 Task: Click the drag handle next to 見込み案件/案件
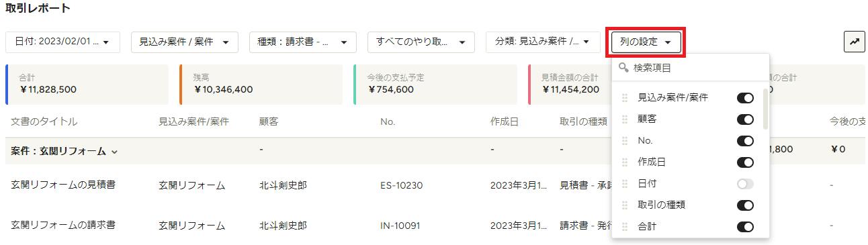625,98
